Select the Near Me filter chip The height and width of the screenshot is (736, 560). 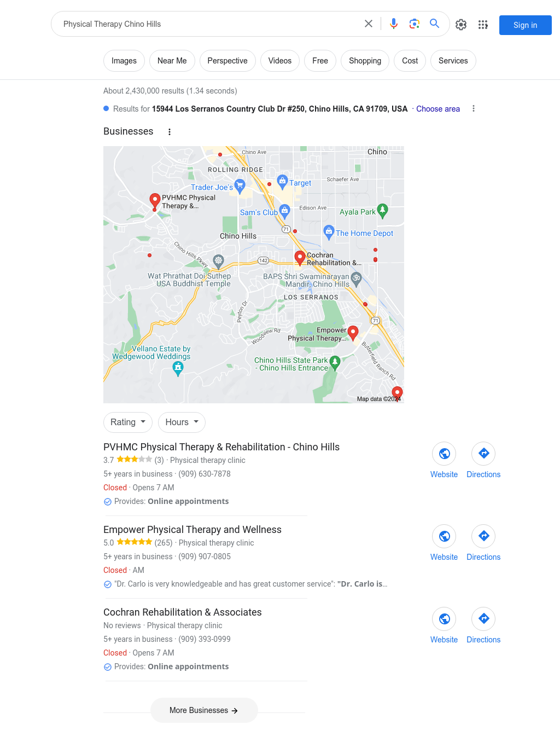tap(172, 61)
